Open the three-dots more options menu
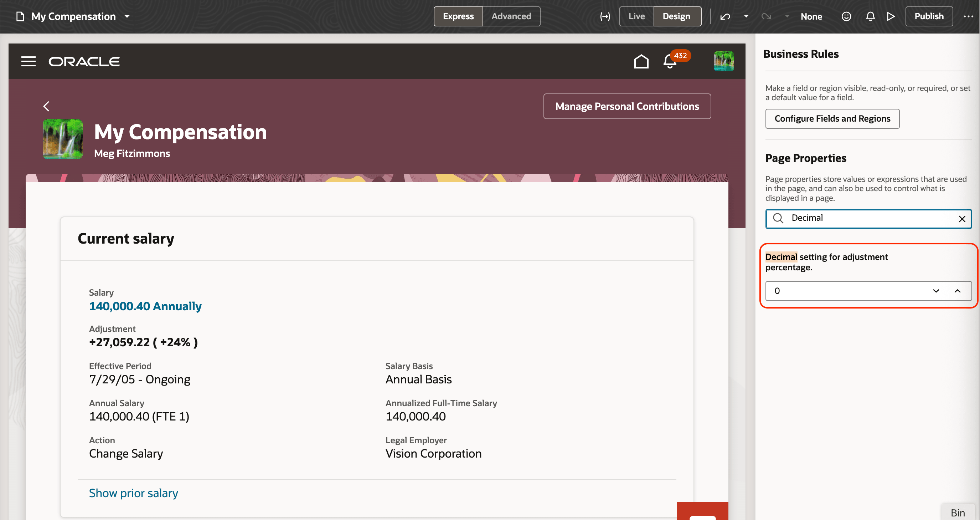This screenshot has height=520, width=980. [x=968, y=16]
